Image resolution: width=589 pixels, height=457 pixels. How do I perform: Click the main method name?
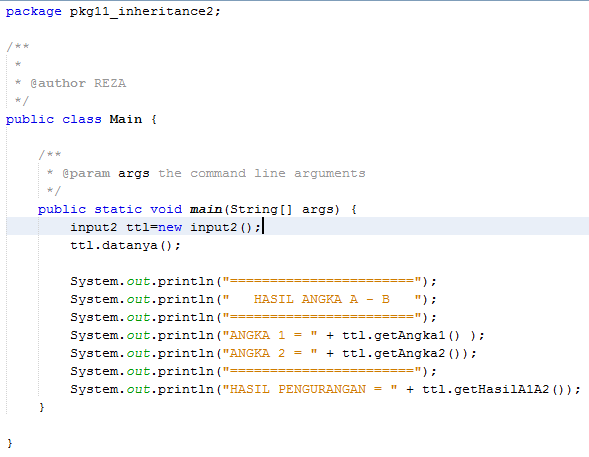[206, 209]
